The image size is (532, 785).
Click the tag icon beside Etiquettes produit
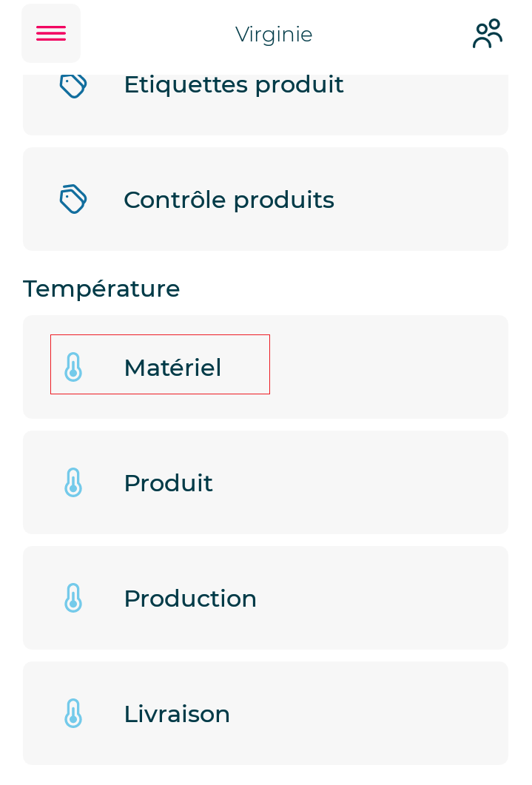pyautogui.click(x=73, y=85)
